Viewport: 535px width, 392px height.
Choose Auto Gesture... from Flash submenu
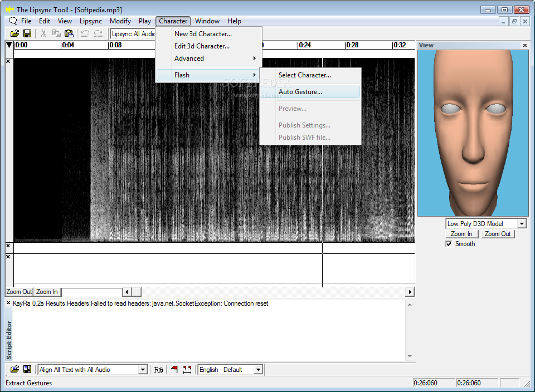pos(310,92)
